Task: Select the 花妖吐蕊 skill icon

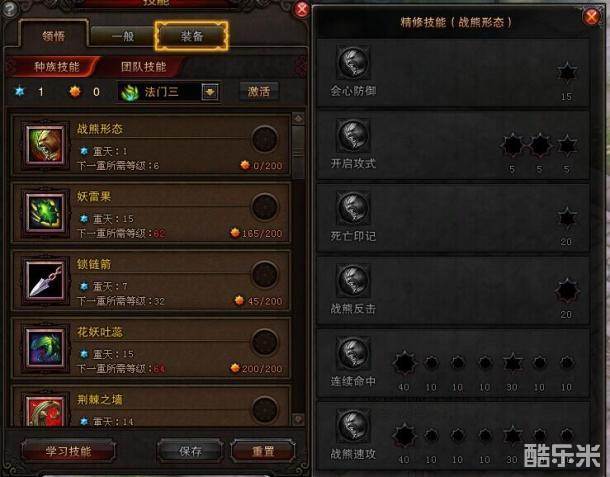Action: 45,348
